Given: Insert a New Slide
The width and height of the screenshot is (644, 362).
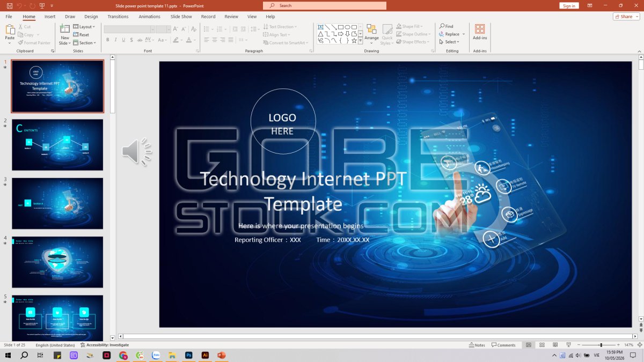Looking at the screenshot, I should (x=65, y=34).
